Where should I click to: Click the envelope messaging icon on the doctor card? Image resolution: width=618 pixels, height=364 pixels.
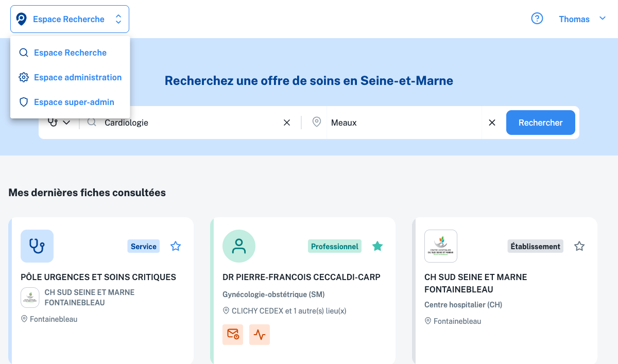pos(233,335)
